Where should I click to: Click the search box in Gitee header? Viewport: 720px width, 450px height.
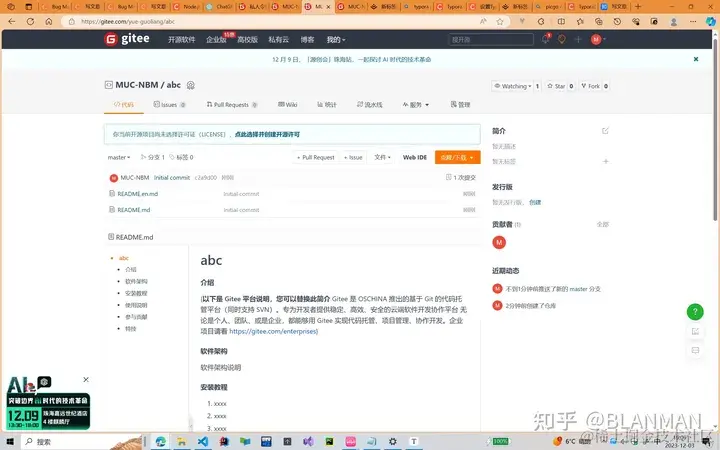[491, 39]
